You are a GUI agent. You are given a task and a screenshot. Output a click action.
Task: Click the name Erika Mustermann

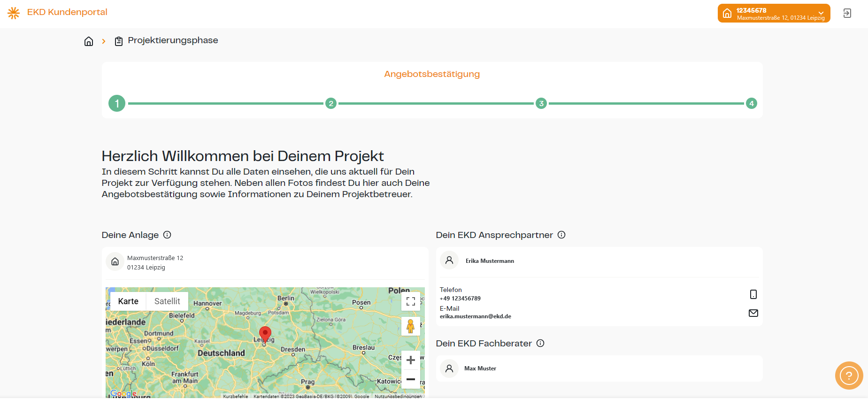pyautogui.click(x=490, y=261)
